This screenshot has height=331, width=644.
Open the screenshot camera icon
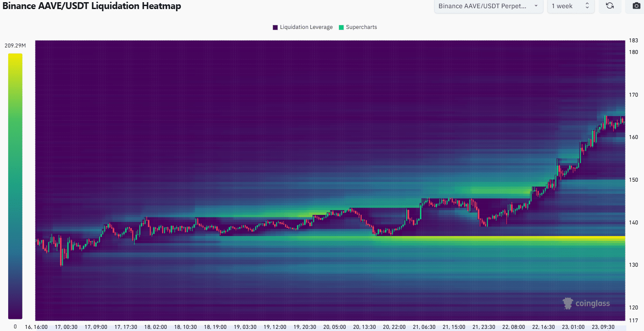point(635,6)
